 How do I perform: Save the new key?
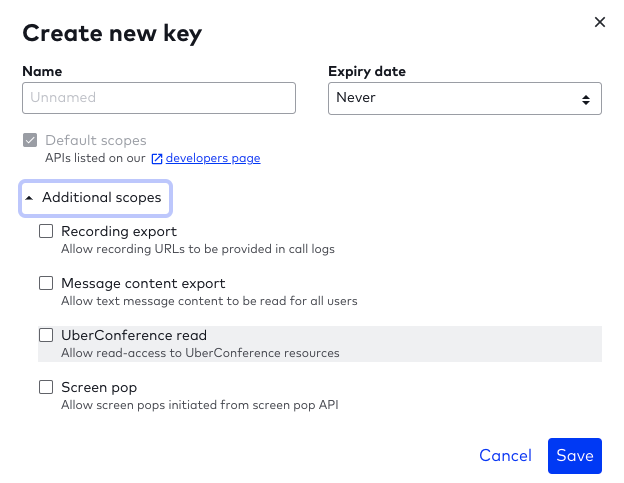[x=575, y=456]
